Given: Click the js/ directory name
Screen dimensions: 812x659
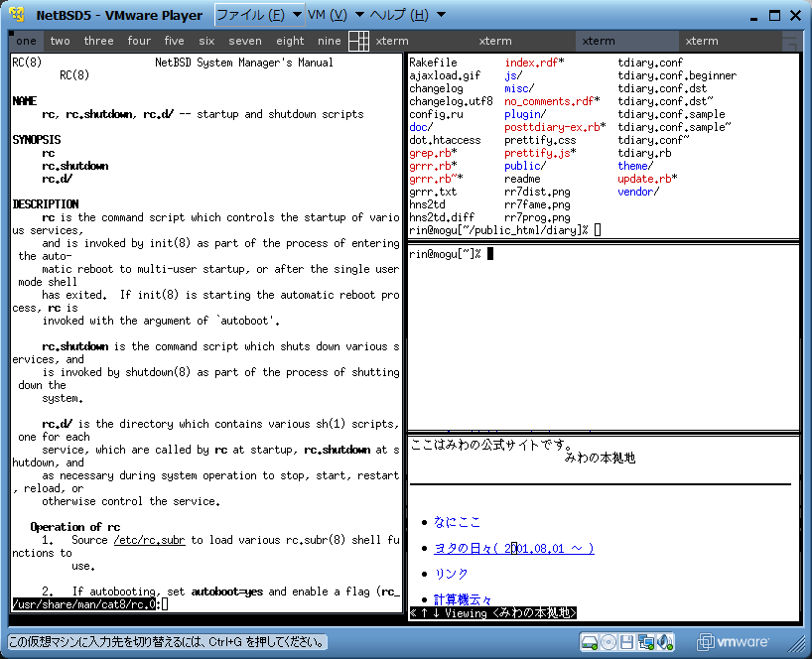Looking at the screenshot, I should 513,75.
